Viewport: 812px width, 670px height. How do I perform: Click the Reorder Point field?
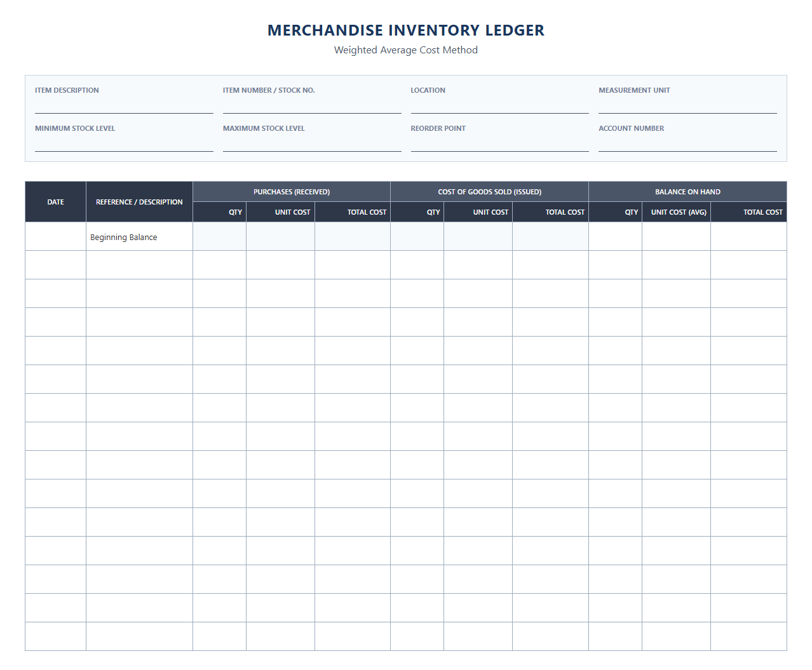[500, 144]
